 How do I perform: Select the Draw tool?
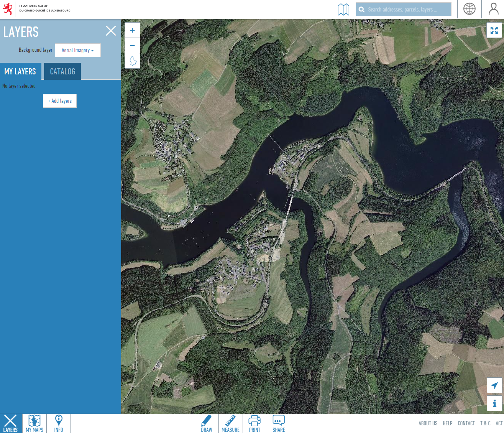[207, 423]
